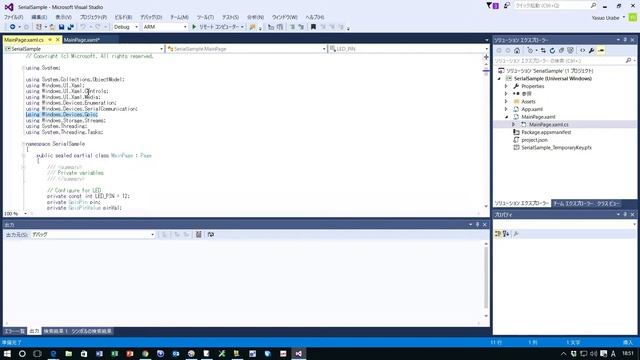
Task: Open File Explorer from the taskbar
Action: pyautogui.click(x=69, y=353)
